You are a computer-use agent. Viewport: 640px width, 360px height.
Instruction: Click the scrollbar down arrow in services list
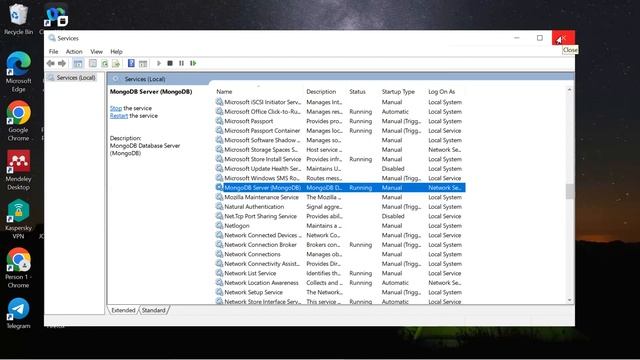click(570, 300)
